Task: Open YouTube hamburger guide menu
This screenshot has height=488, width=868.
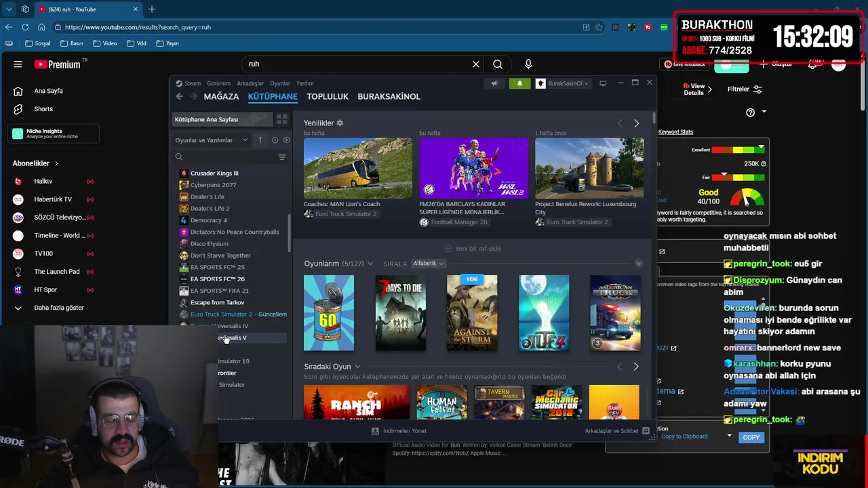Action: point(18,64)
